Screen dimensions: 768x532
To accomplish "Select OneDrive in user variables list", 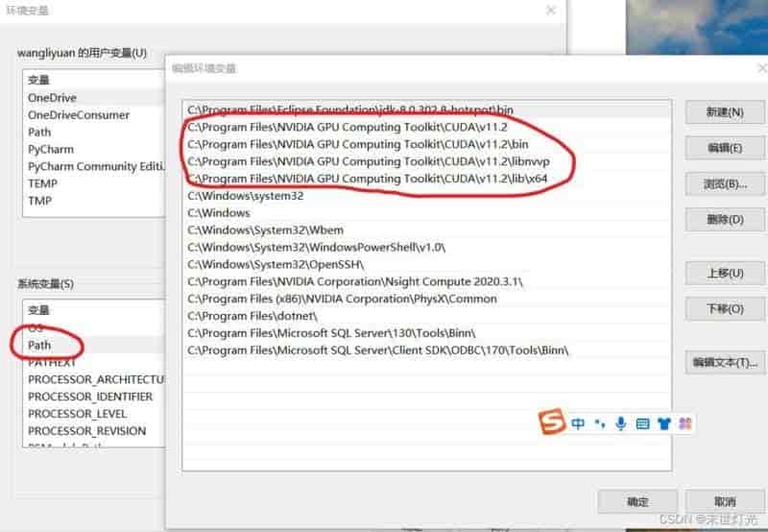I will click(52, 98).
